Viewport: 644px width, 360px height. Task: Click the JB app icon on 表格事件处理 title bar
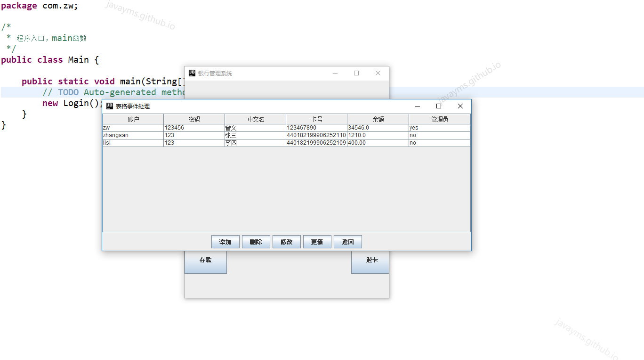[110, 106]
